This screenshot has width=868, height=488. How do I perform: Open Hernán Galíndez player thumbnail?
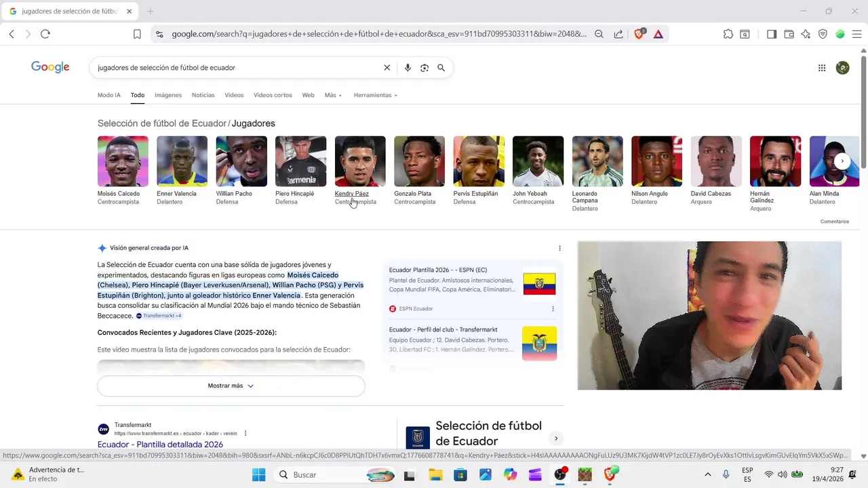click(775, 161)
